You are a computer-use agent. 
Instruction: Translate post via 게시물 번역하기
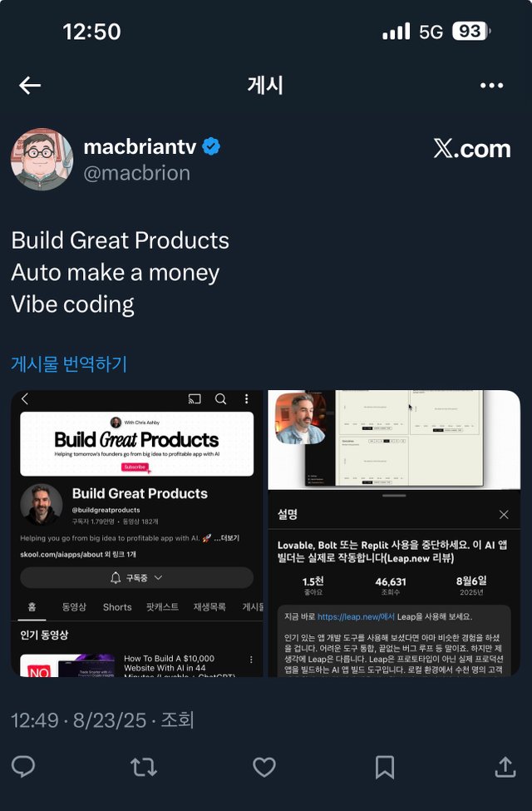69,364
